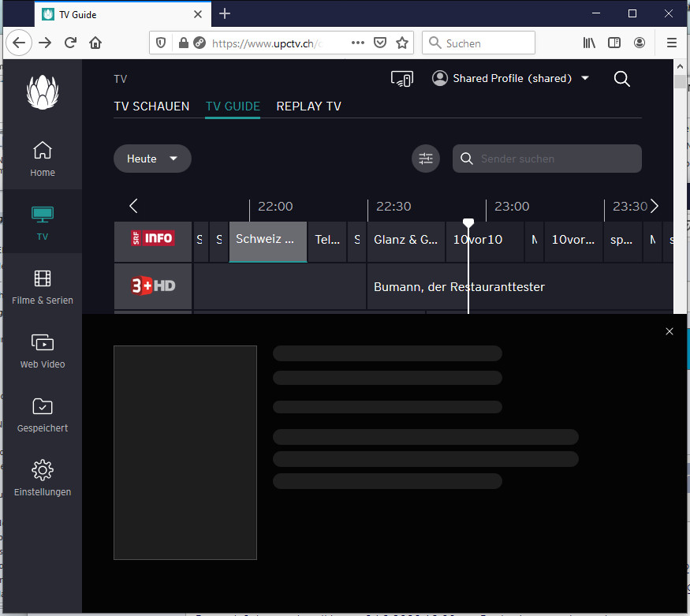This screenshot has width=690, height=616.
Task: Open the Shared Profile dropdown
Action: [511, 79]
